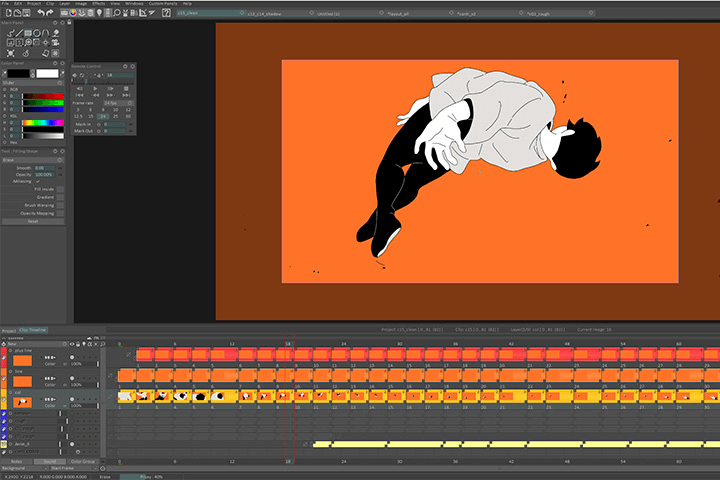Open the 24 fps frame rate dropdown
The width and height of the screenshot is (720, 480).
[118, 103]
